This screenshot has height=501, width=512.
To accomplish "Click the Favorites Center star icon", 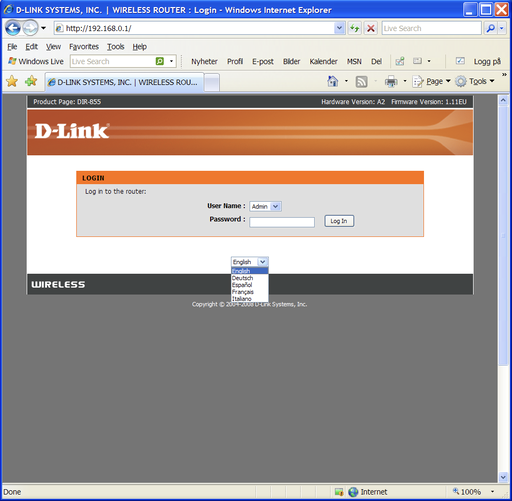I will coord(12,81).
